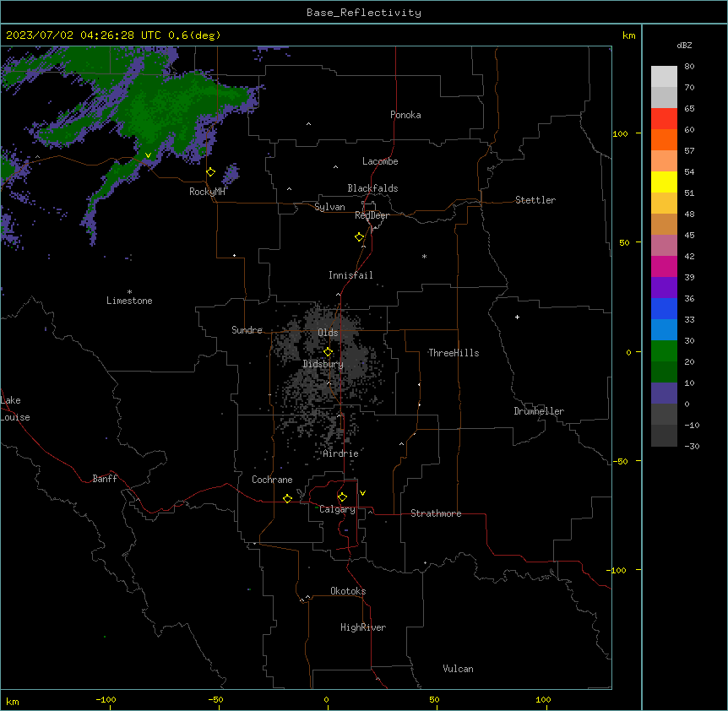
Task: Click the Lake Louise label
Action: pos(15,409)
